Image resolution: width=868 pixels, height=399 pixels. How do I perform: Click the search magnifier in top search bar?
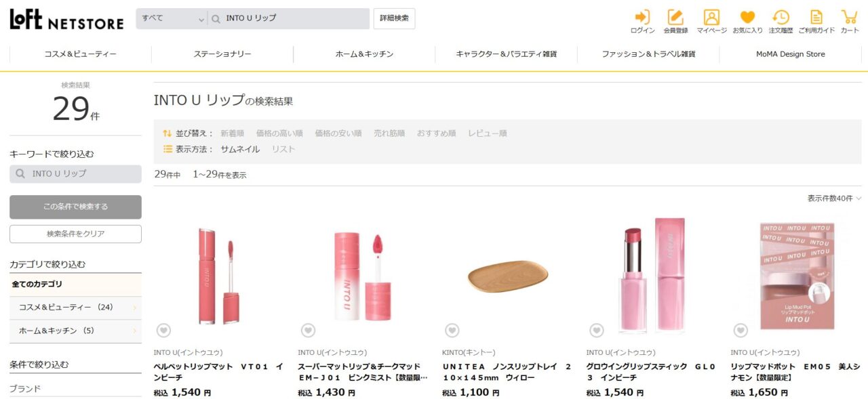[x=216, y=19]
